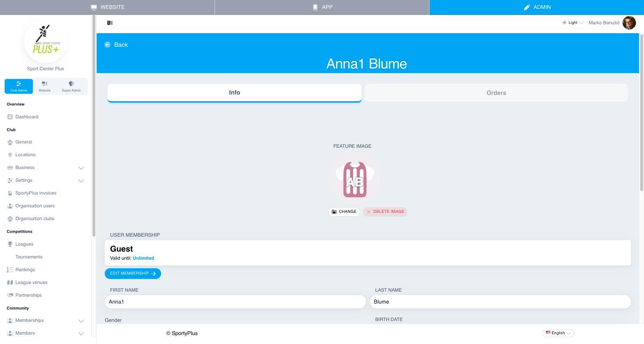Open League venues map icon

click(10, 283)
